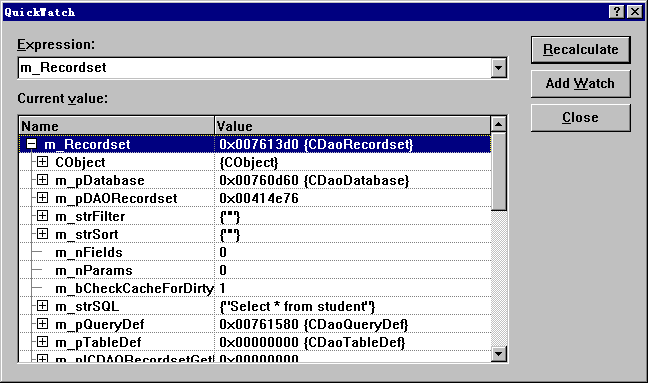This screenshot has width=648, height=383.
Task: Click the Value column header
Action: (353, 126)
